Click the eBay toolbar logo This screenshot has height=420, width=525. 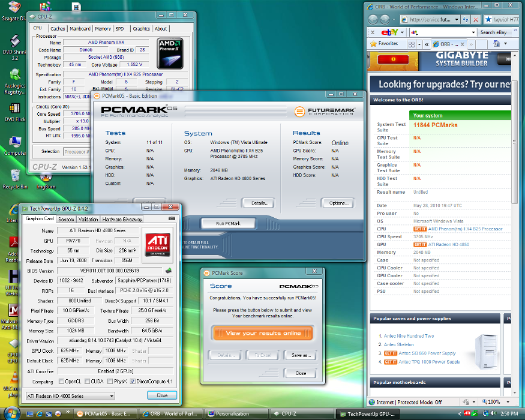click(390, 32)
